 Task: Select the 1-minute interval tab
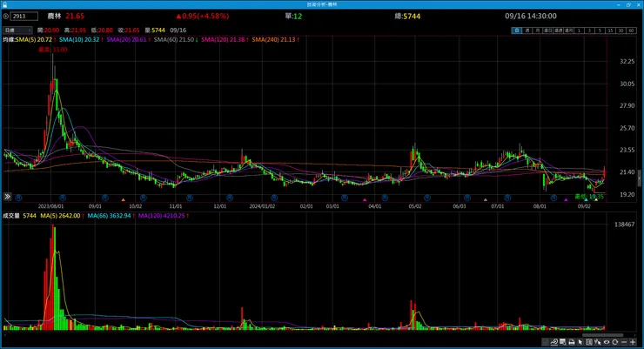click(579, 30)
